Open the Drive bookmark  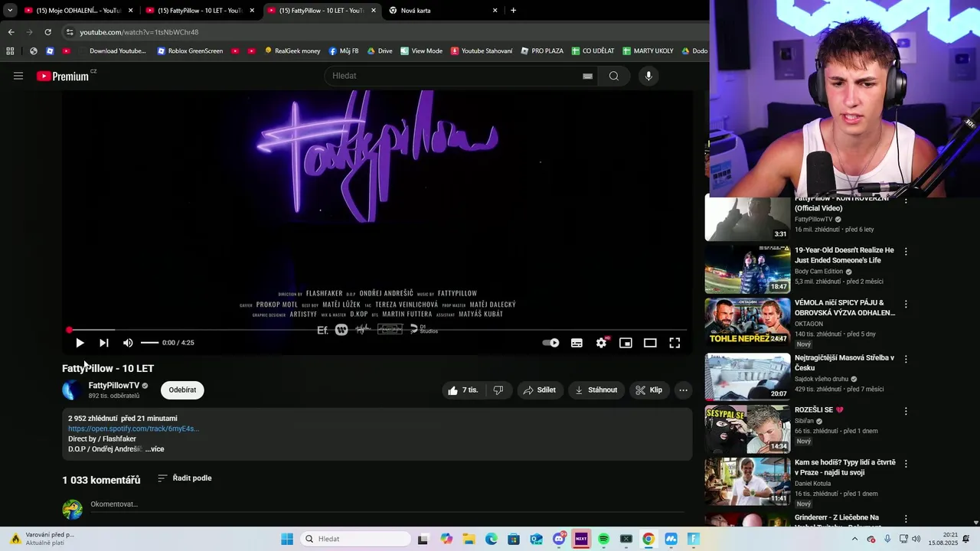coord(380,51)
